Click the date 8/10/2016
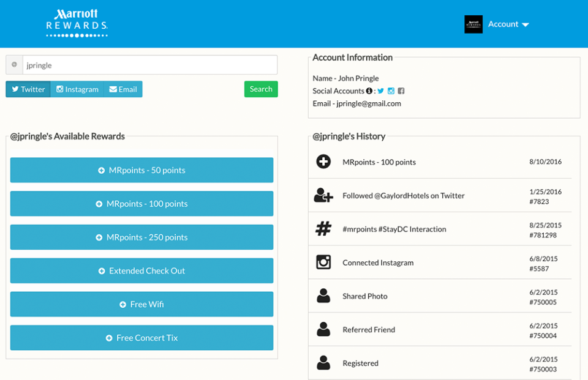588x380 pixels. pos(545,162)
